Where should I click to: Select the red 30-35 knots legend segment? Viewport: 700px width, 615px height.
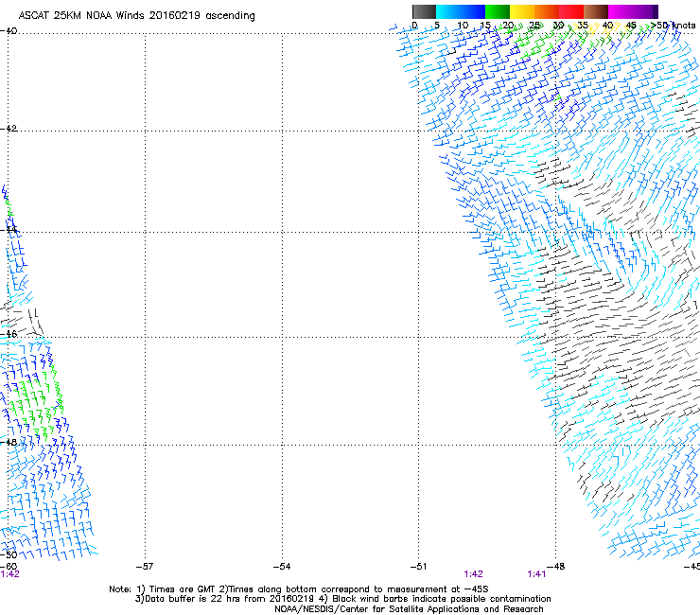click(571, 11)
